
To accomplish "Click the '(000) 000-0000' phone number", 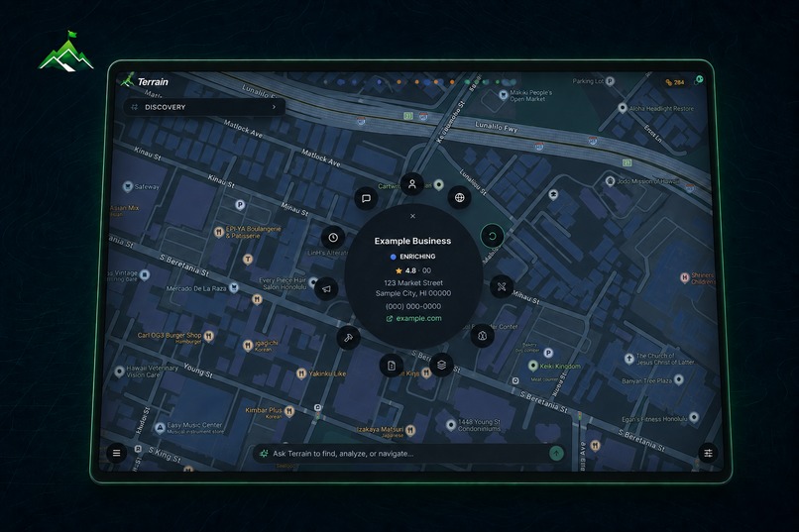I will pyautogui.click(x=413, y=306).
